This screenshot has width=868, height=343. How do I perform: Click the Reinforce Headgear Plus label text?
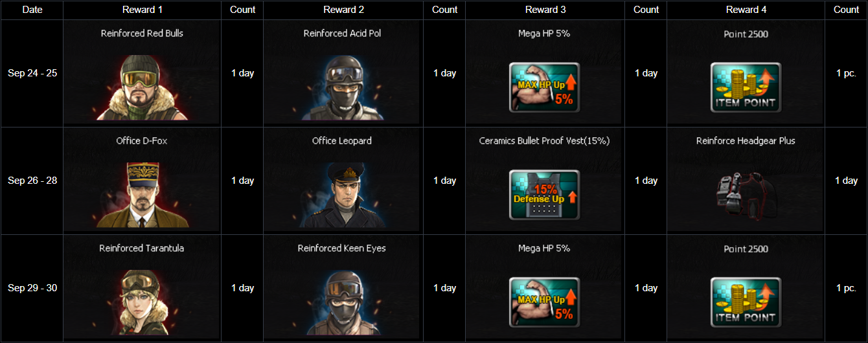pyautogui.click(x=746, y=140)
